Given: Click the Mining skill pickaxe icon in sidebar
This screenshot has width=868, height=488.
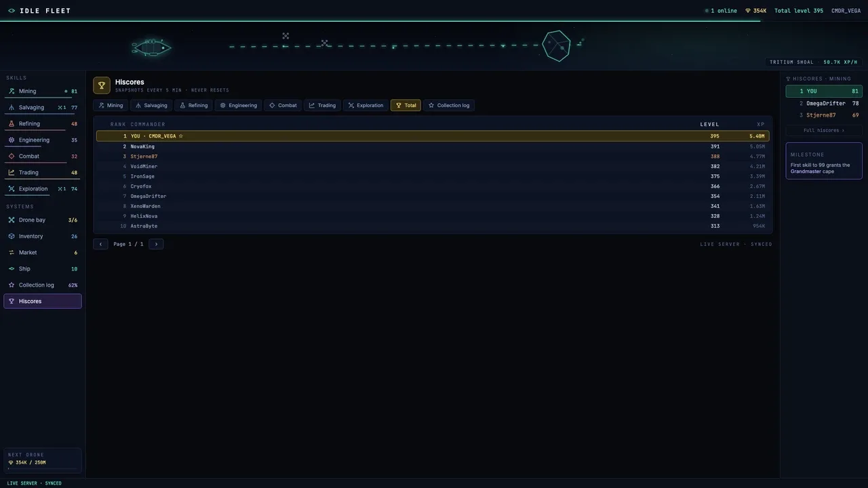Looking at the screenshot, I should [12, 91].
